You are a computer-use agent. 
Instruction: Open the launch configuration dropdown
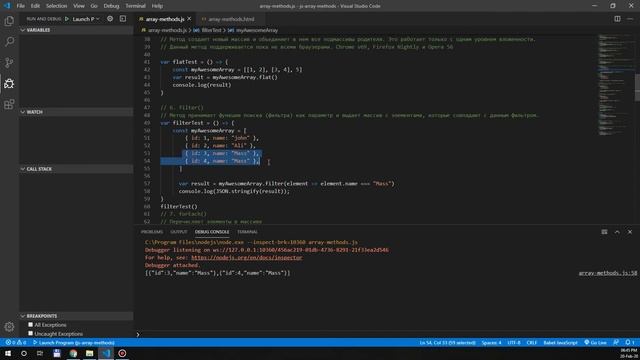click(x=86, y=19)
